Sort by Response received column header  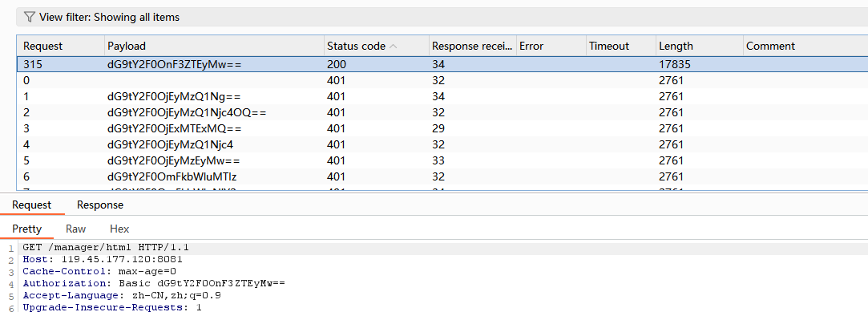(472, 46)
